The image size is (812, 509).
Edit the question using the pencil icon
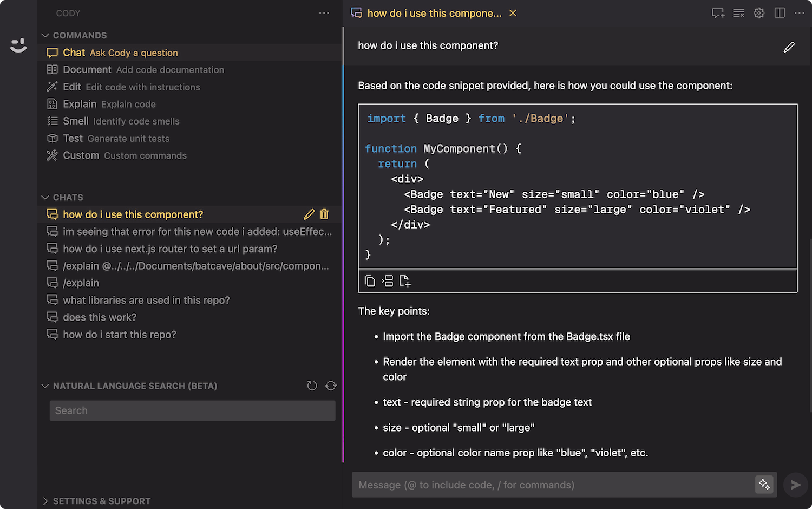click(x=789, y=48)
